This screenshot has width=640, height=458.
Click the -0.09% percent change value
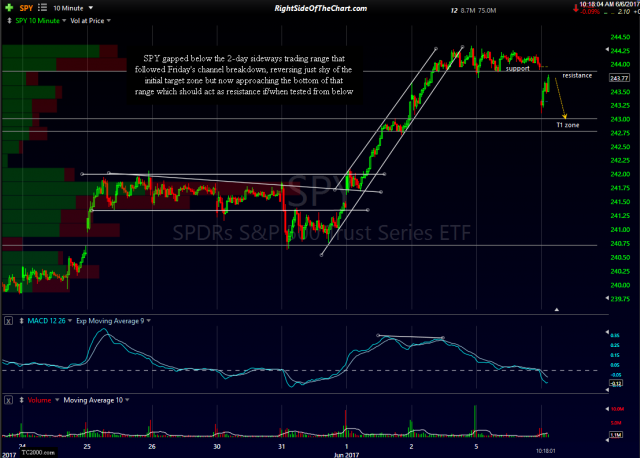coord(590,12)
